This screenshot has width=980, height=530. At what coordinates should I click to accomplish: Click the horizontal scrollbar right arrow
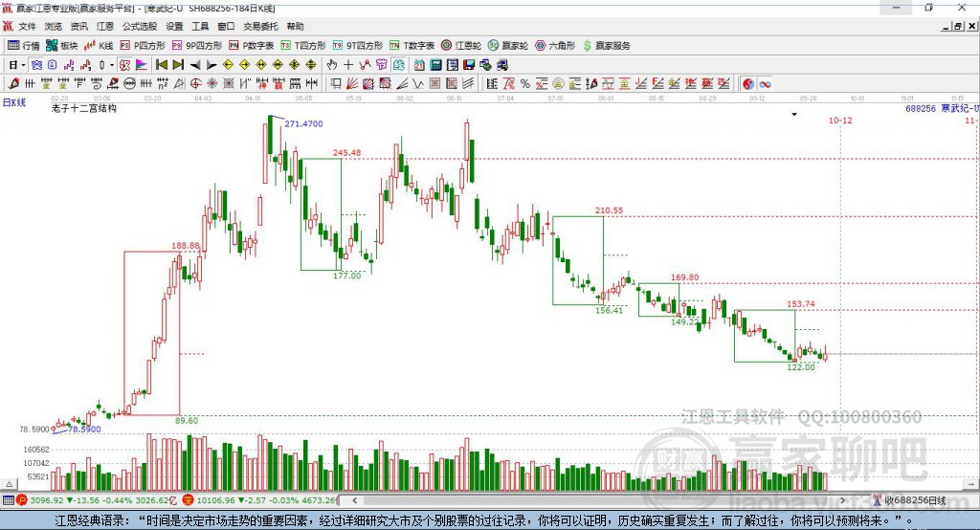[842, 500]
